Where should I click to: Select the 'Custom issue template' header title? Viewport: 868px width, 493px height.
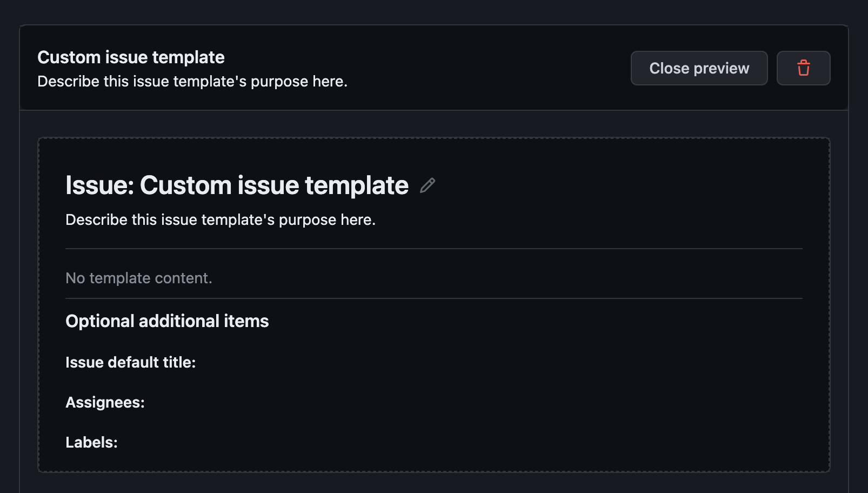[x=131, y=57]
